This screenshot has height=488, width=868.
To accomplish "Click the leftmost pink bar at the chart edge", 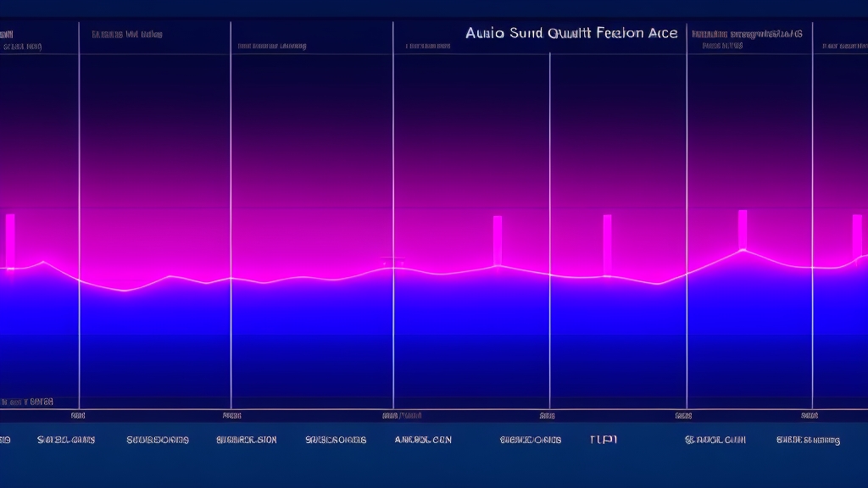I will 10,241.
